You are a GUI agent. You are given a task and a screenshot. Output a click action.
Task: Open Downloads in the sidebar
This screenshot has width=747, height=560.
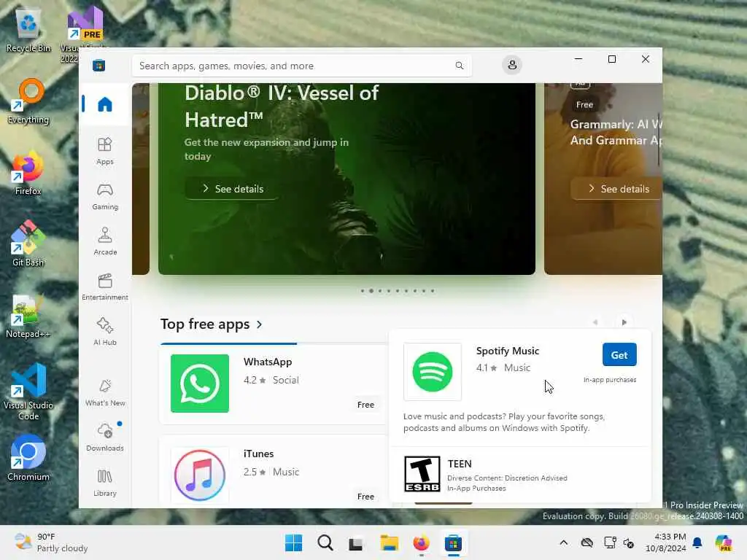[x=105, y=437]
